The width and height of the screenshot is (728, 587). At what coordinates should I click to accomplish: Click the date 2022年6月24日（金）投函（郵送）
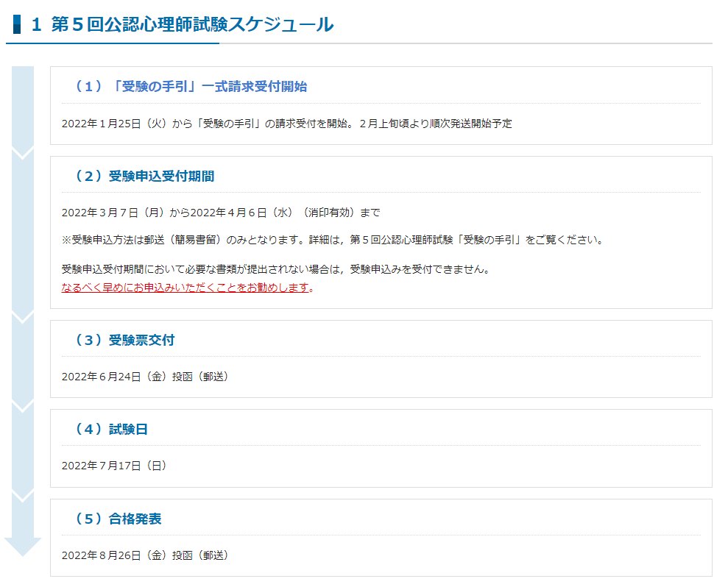pyautogui.click(x=145, y=377)
